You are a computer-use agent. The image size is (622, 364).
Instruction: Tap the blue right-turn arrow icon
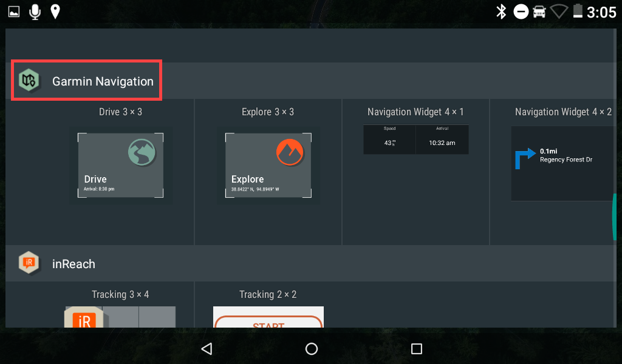coord(525,158)
